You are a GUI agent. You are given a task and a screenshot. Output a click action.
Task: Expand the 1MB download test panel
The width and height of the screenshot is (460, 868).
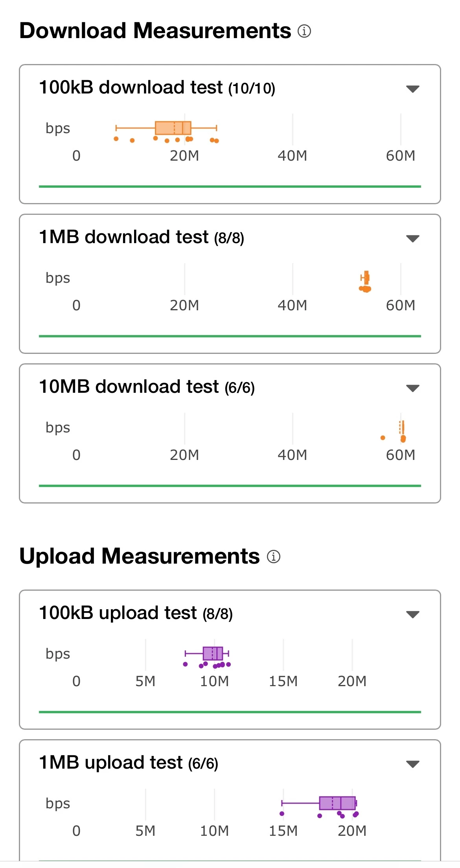[412, 238]
